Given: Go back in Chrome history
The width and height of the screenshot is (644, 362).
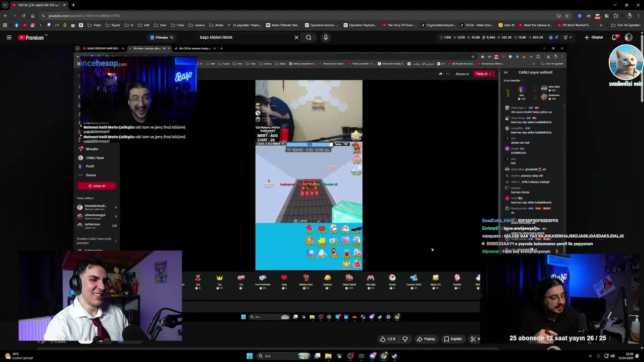Looking at the screenshot, I should click(x=5, y=16).
